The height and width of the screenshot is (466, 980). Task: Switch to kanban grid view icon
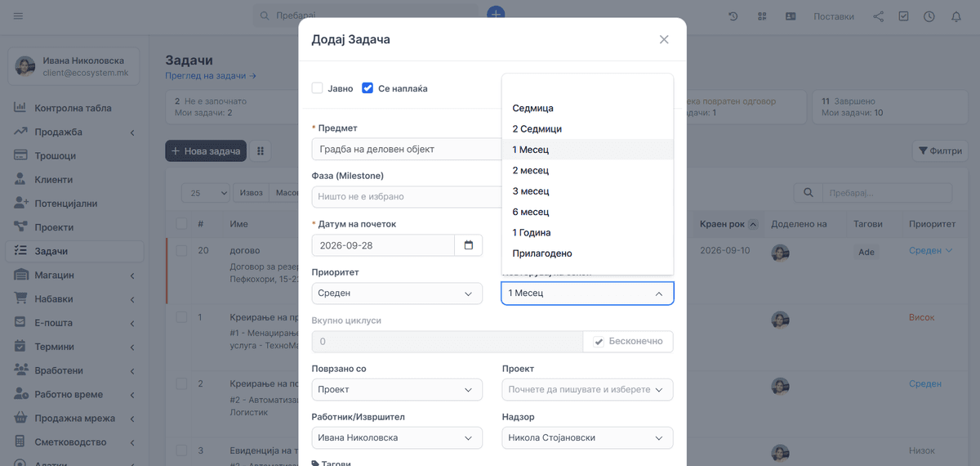coord(261,151)
